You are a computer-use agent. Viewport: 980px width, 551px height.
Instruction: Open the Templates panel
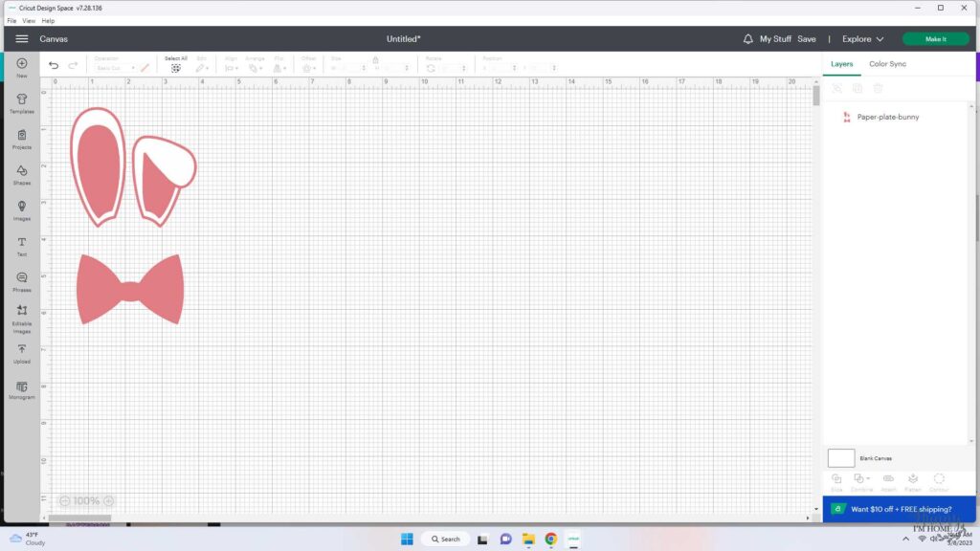pos(22,103)
